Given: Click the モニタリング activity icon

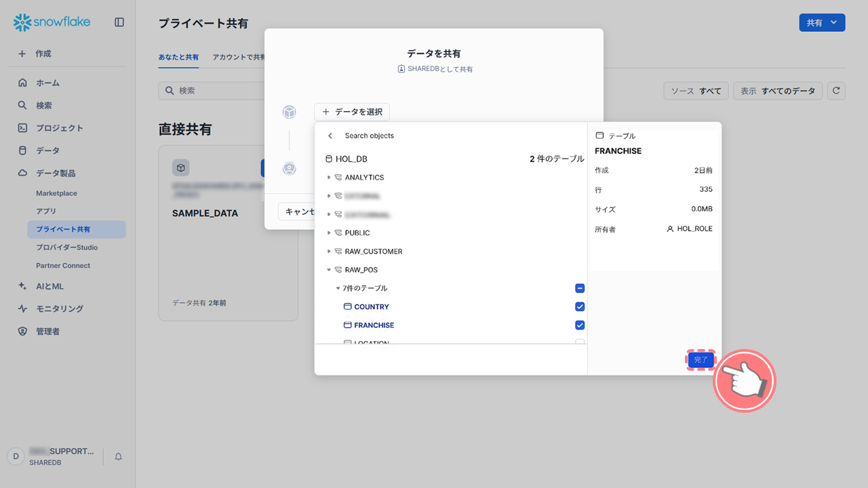Looking at the screenshot, I should 22,308.
